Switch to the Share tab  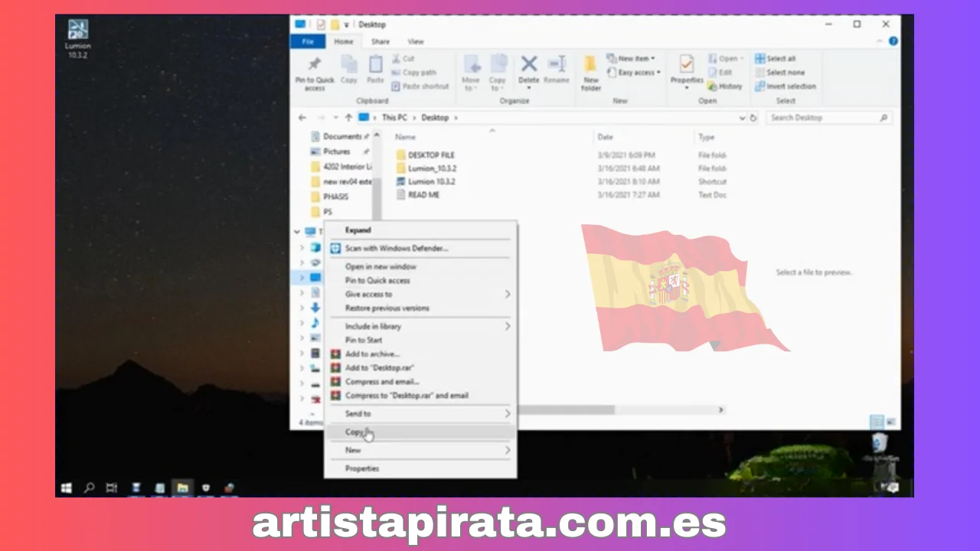point(381,41)
